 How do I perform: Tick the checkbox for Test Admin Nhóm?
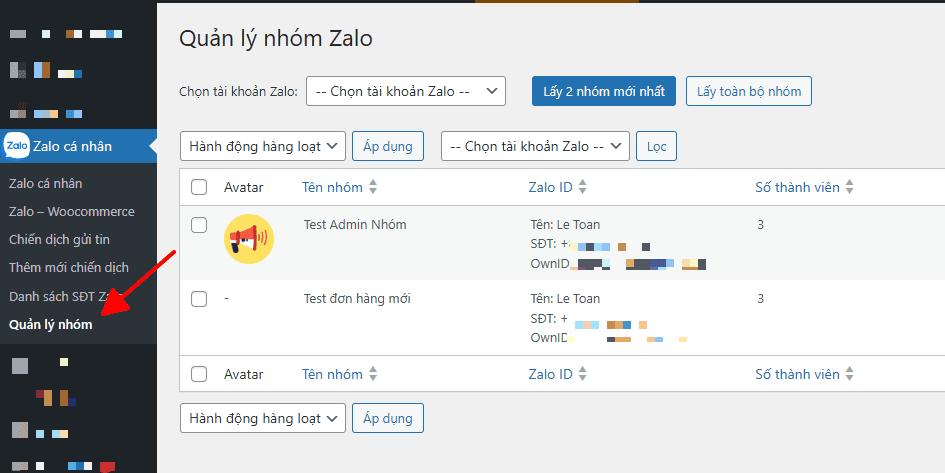[x=199, y=225]
